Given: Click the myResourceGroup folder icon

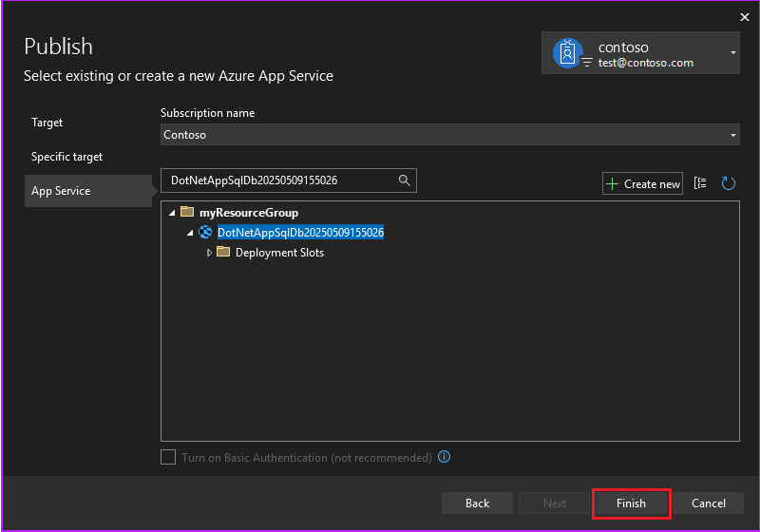Looking at the screenshot, I should tap(187, 212).
